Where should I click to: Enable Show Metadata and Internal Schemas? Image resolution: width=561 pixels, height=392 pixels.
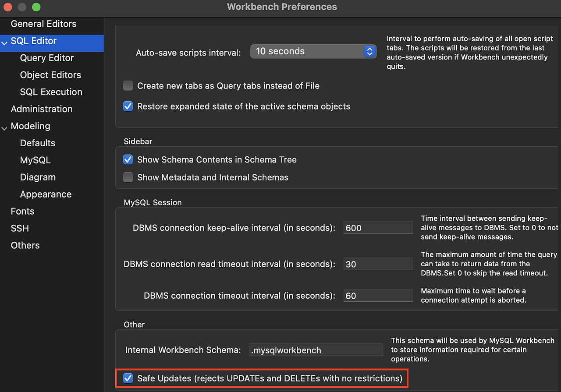(128, 177)
